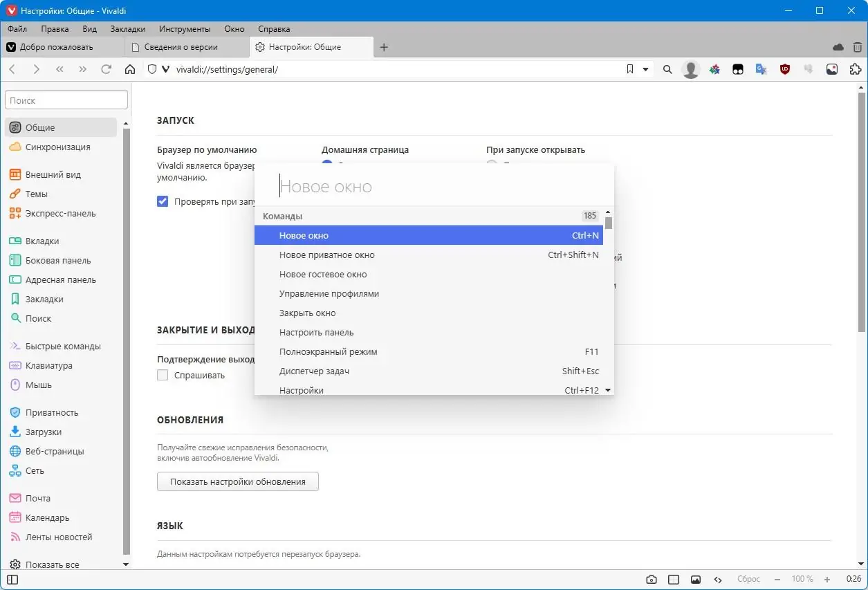The image size is (868, 590).
Task: Click Показать настройки обновления button
Action: [238, 481]
